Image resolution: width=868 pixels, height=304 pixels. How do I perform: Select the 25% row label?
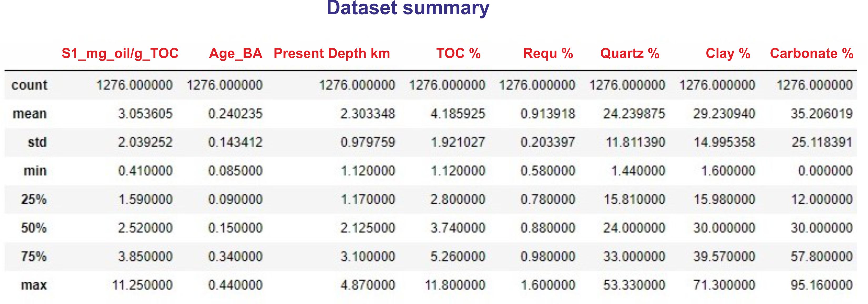[x=34, y=199]
